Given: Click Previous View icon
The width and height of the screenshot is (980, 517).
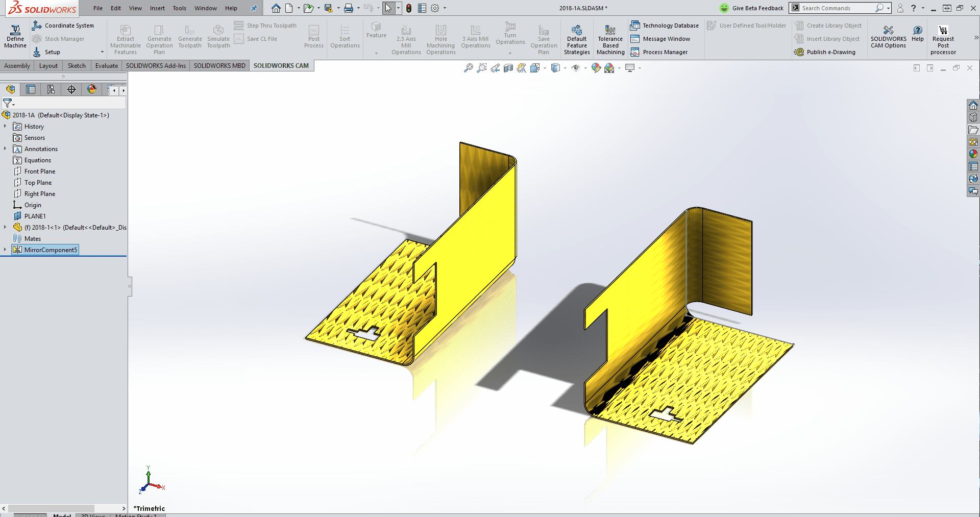Looking at the screenshot, I should (x=495, y=68).
